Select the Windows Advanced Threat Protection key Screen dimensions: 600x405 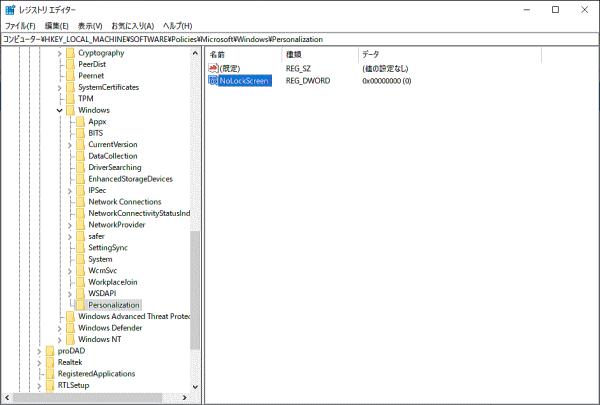[x=134, y=317]
